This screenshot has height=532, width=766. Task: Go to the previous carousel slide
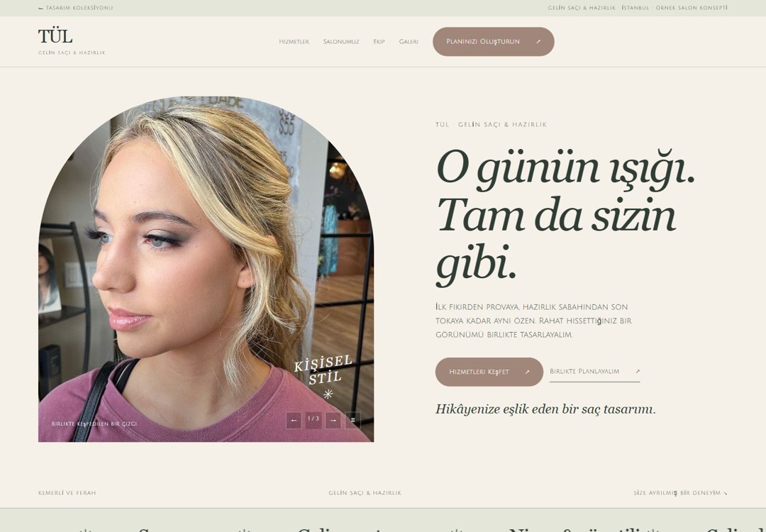tap(294, 420)
